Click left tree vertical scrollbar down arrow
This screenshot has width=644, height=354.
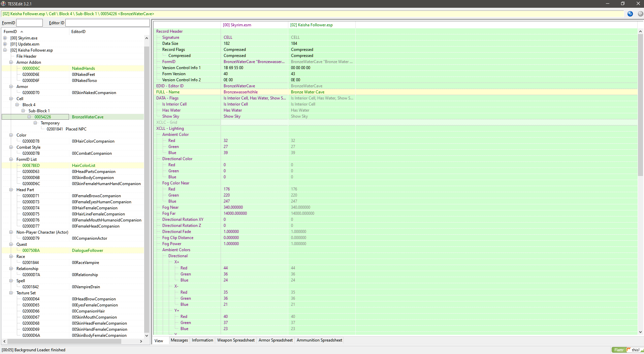pyautogui.click(x=147, y=335)
